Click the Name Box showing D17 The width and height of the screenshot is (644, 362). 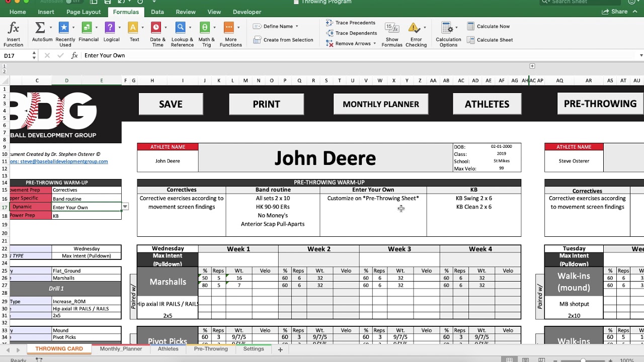point(17,55)
